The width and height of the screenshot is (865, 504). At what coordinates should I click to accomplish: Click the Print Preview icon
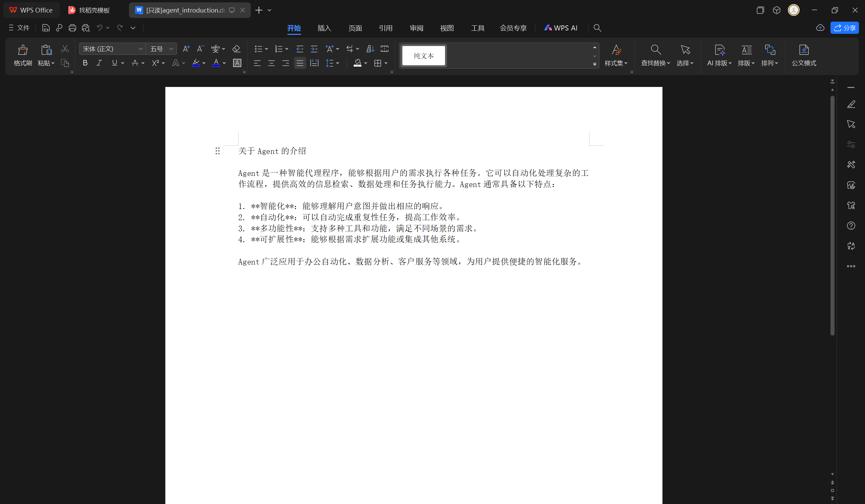(86, 28)
